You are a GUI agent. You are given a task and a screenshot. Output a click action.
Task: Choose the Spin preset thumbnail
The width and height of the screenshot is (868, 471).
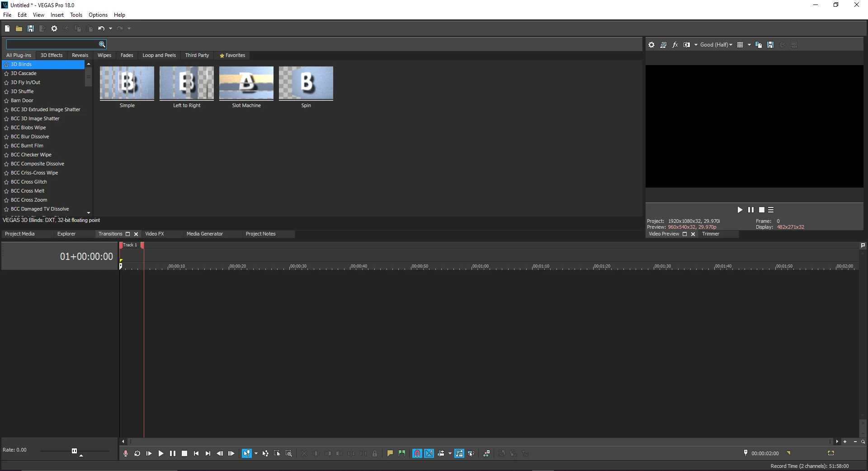click(306, 83)
